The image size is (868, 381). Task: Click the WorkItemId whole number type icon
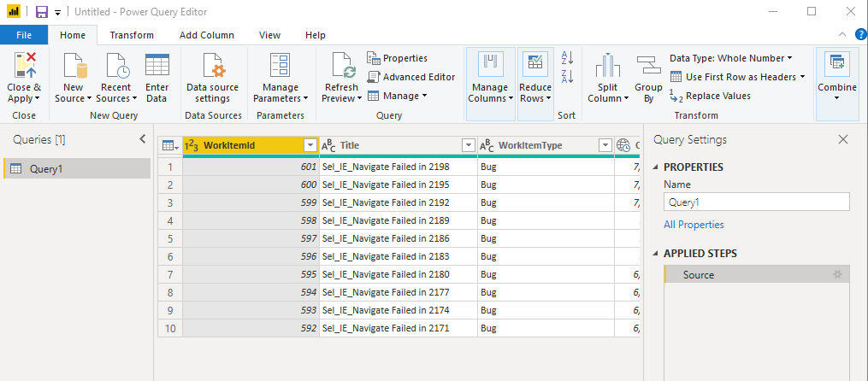192,145
